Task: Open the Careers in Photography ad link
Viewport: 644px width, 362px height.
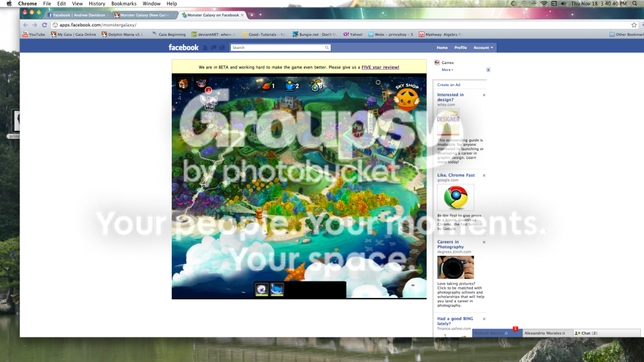Action: [x=450, y=244]
